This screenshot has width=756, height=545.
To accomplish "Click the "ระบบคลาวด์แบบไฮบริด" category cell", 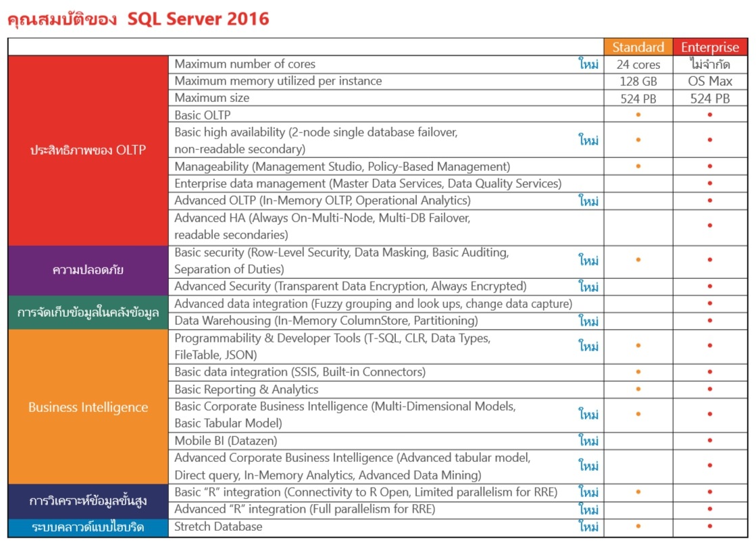I will pos(89,527).
